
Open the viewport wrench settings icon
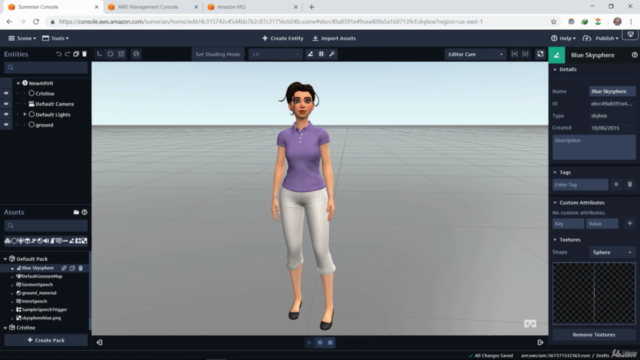(332, 54)
